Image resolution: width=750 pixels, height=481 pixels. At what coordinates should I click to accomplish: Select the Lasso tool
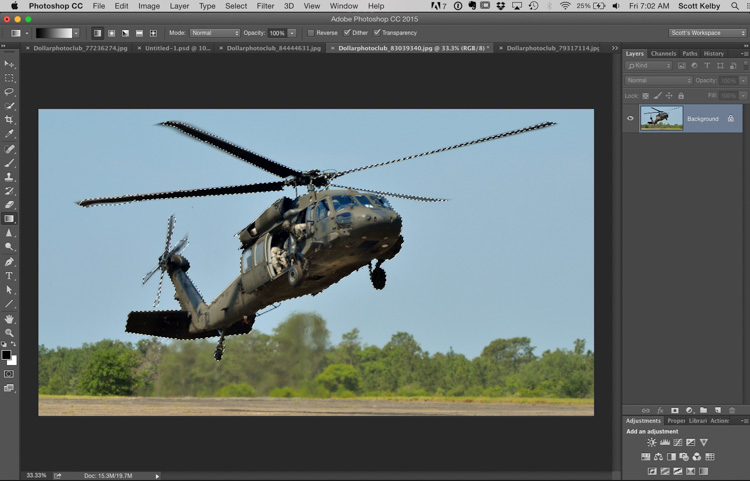click(x=10, y=91)
